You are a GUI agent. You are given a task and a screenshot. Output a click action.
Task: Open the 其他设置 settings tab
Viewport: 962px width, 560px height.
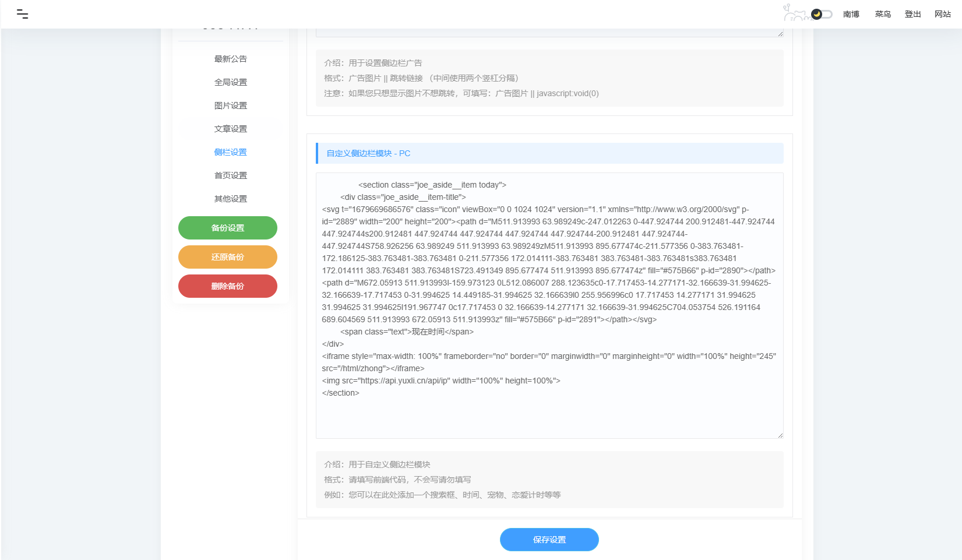tap(231, 198)
